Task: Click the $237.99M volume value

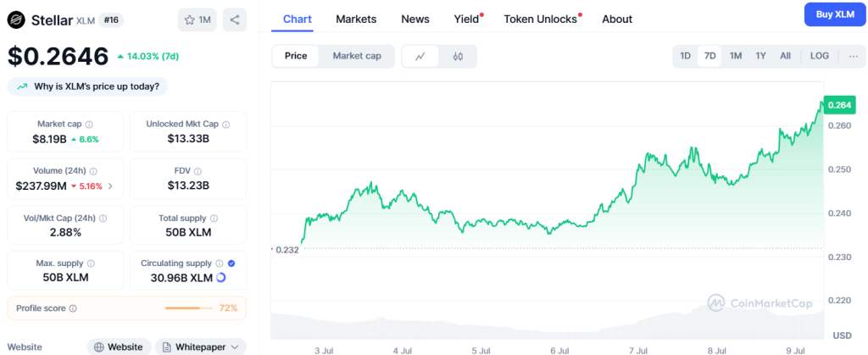Action: click(41, 186)
